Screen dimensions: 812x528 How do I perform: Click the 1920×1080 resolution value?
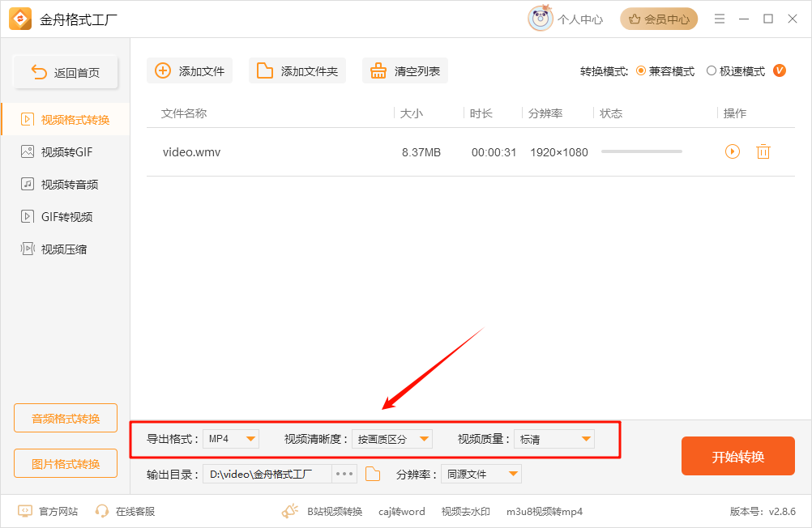click(559, 152)
